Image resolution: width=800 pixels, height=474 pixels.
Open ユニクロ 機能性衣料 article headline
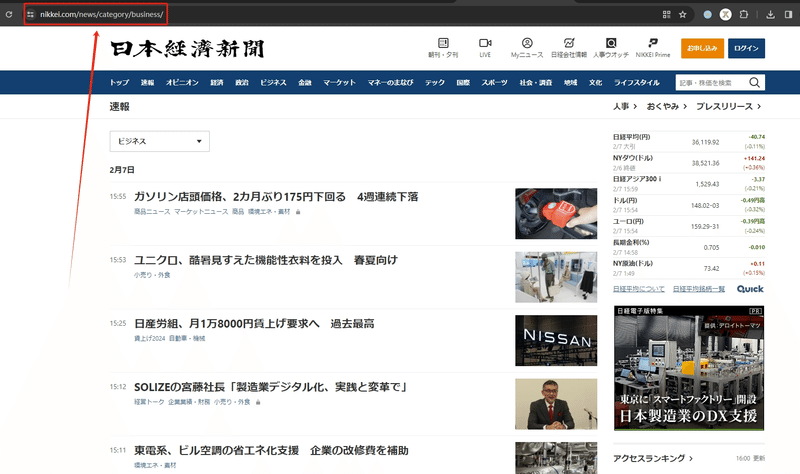[x=266, y=260]
